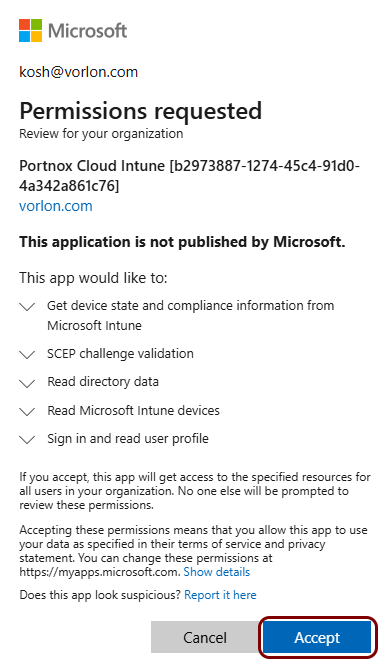This screenshot has height=672, width=387.
Task: Open the Report it here link
Action: point(220,595)
